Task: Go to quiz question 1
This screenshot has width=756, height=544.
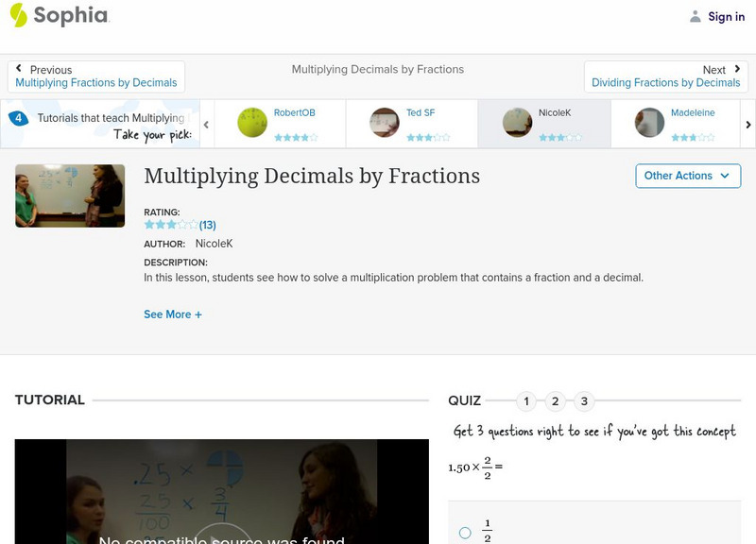Action: [526, 401]
